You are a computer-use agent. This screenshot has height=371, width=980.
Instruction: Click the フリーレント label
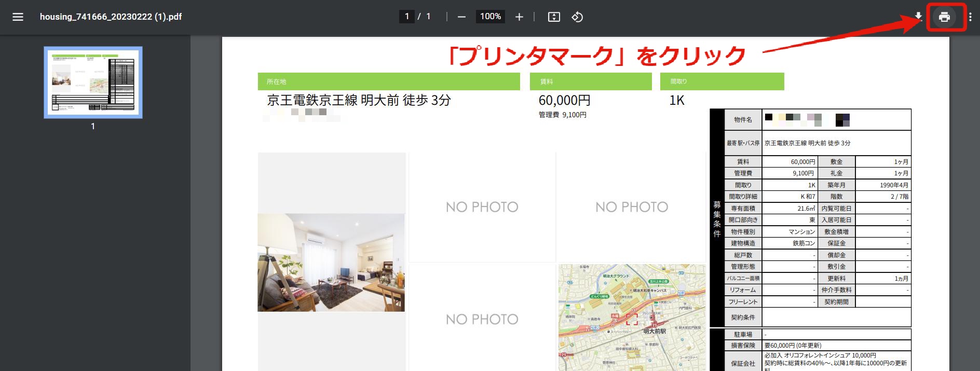click(x=743, y=302)
